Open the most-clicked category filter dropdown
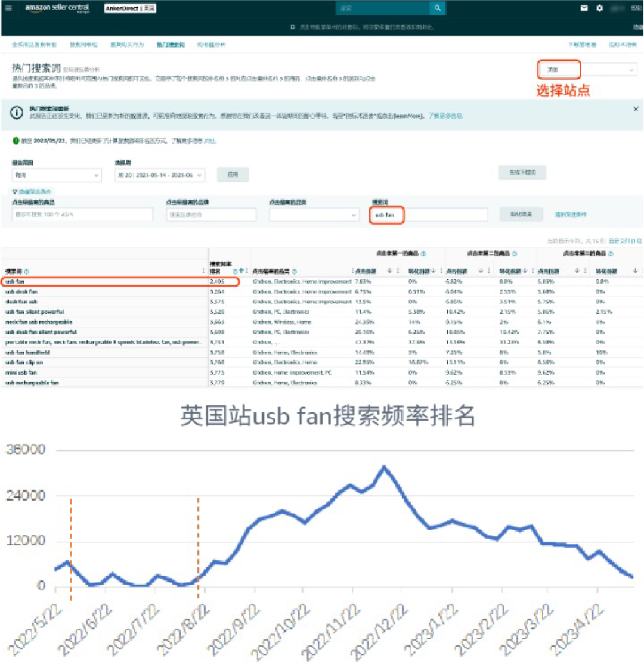 314,215
